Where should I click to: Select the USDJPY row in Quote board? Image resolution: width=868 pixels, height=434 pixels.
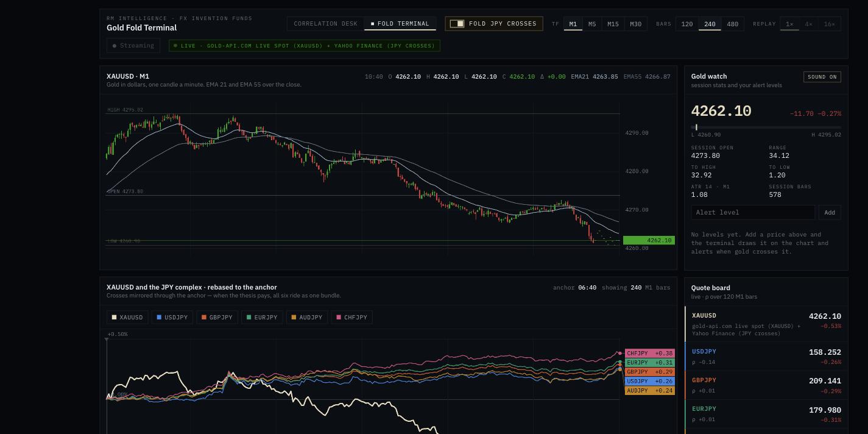coord(766,357)
